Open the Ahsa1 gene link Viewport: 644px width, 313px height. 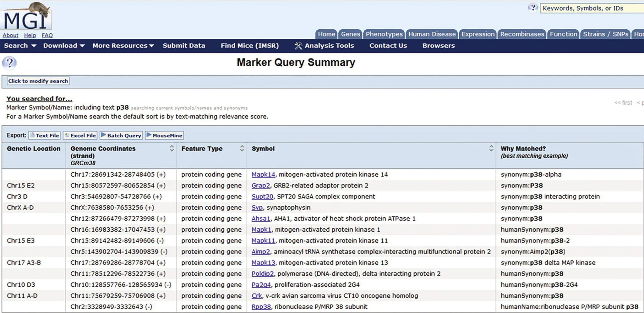tap(261, 218)
